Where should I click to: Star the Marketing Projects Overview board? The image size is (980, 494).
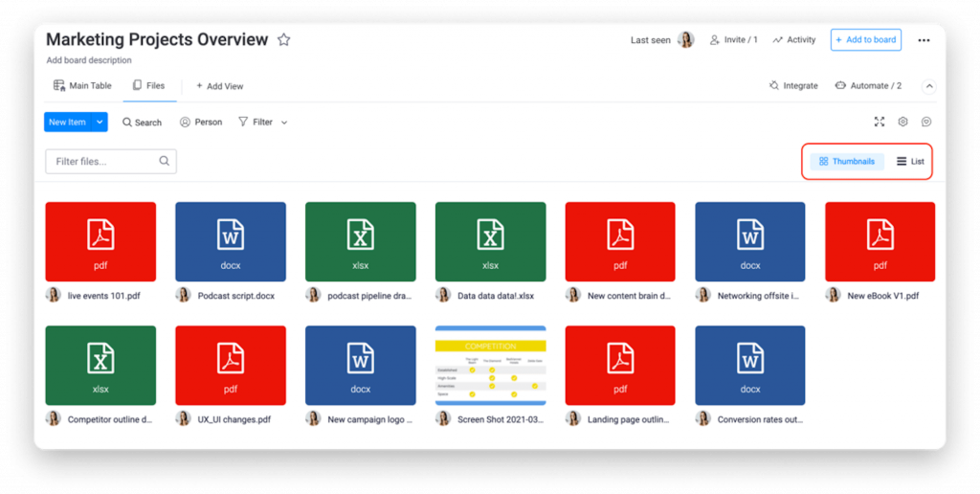pos(283,40)
